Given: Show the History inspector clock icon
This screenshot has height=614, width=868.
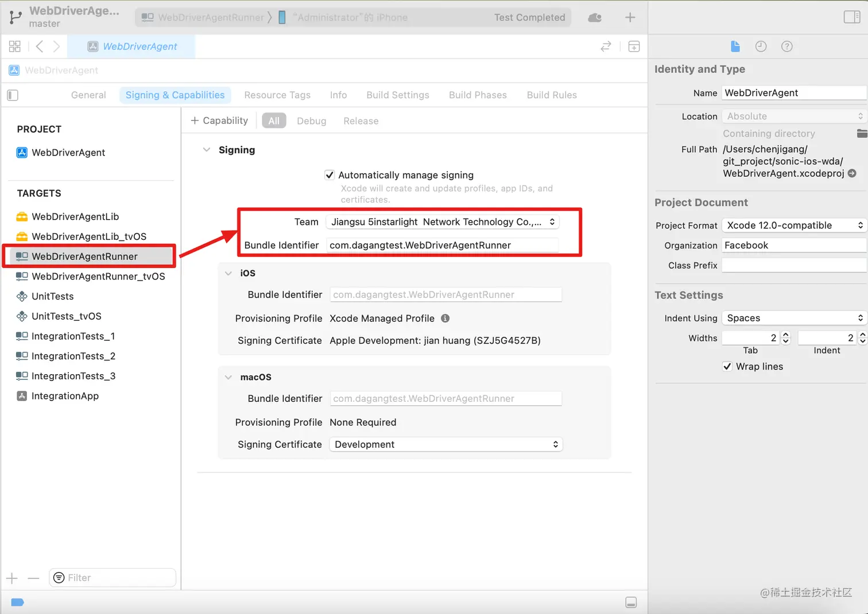Looking at the screenshot, I should (x=761, y=46).
